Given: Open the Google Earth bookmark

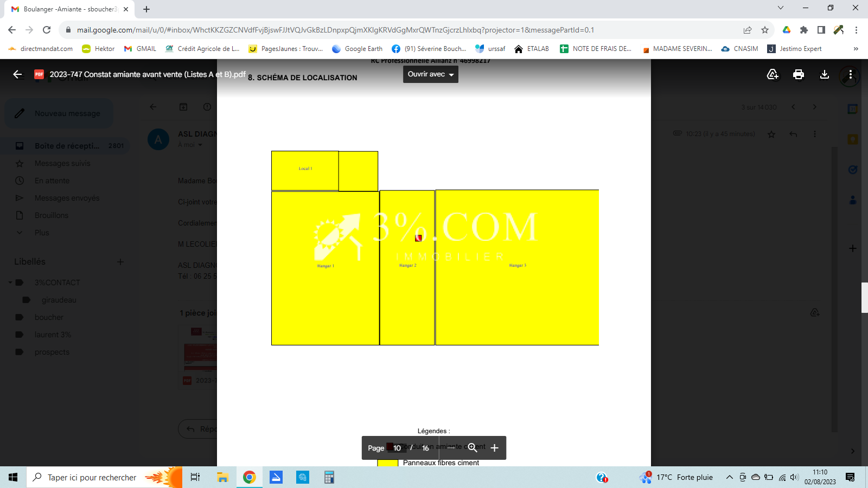Looking at the screenshot, I should click(x=357, y=49).
